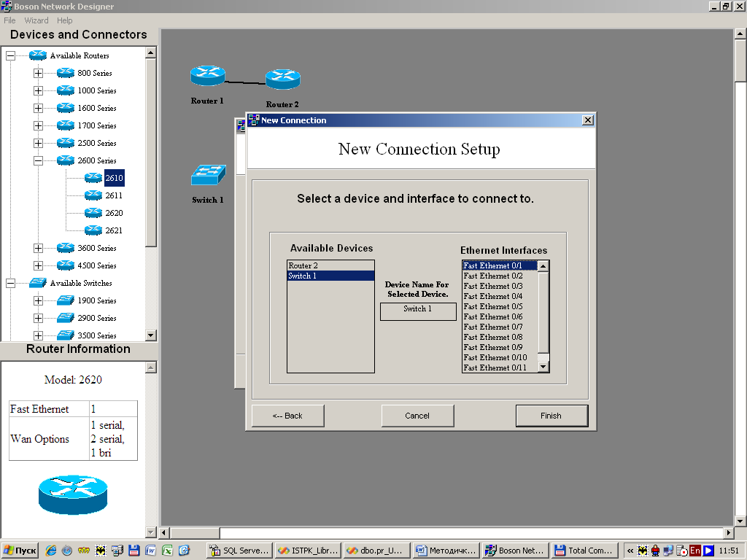Expand the 3600 Series node
The height and width of the screenshot is (560, 747).
38,248
